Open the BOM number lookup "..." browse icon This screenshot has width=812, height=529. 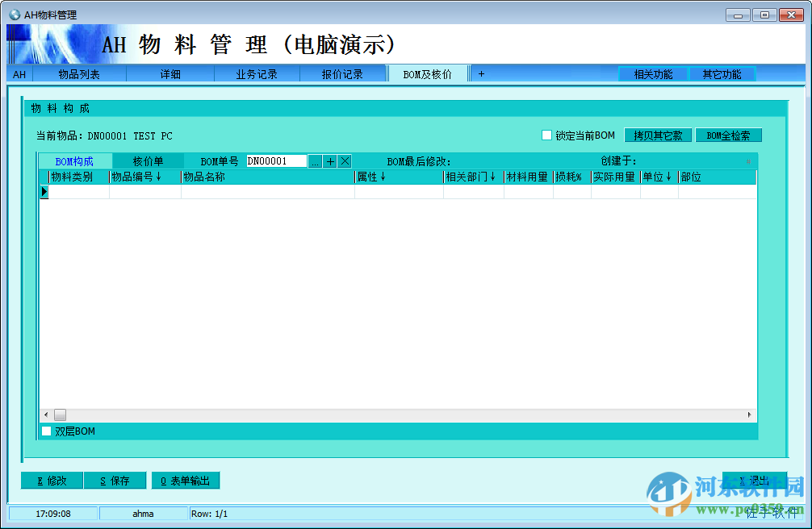(x=314, y=161)
